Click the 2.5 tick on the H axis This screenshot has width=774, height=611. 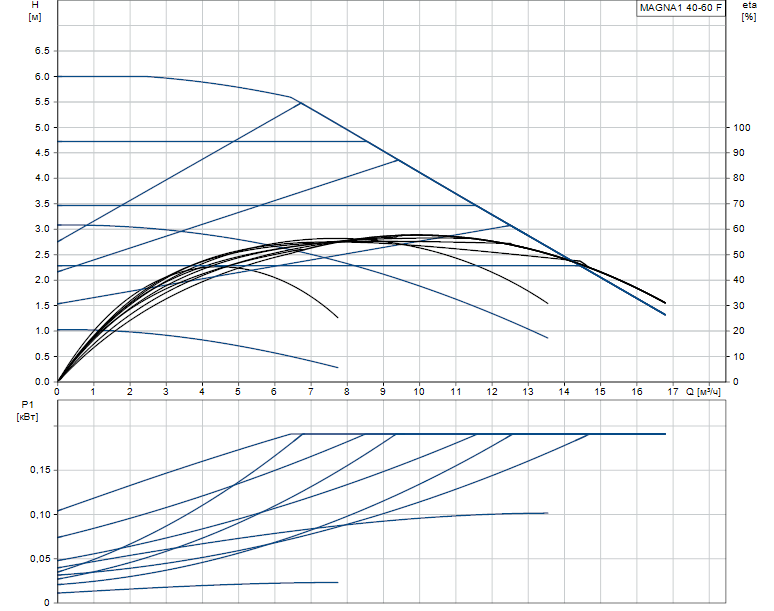click(x=42, y=255)
